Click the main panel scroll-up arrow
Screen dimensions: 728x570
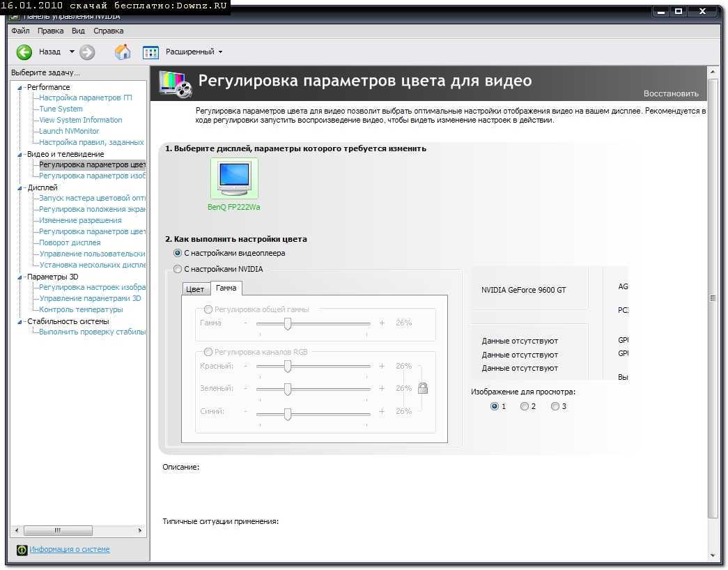[713, 72]
